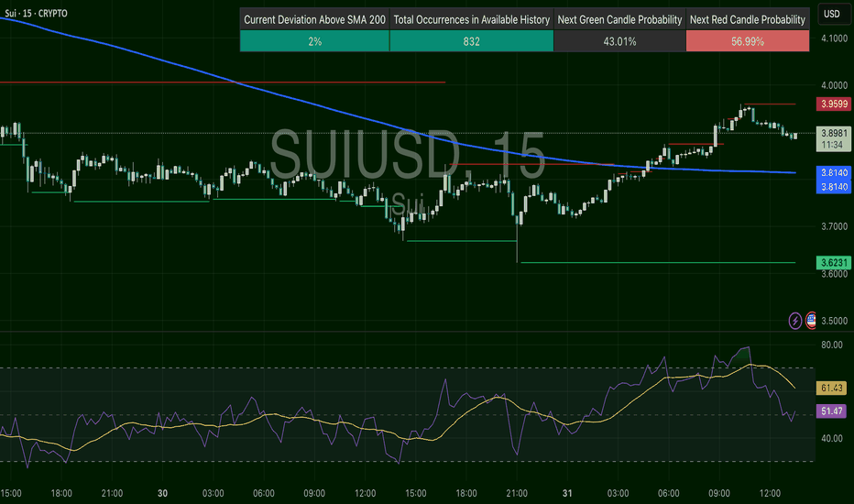The image size is (854, 504).
Task: Click the long red resistance line near 4.0000
Action: click(x=223, y=82)
